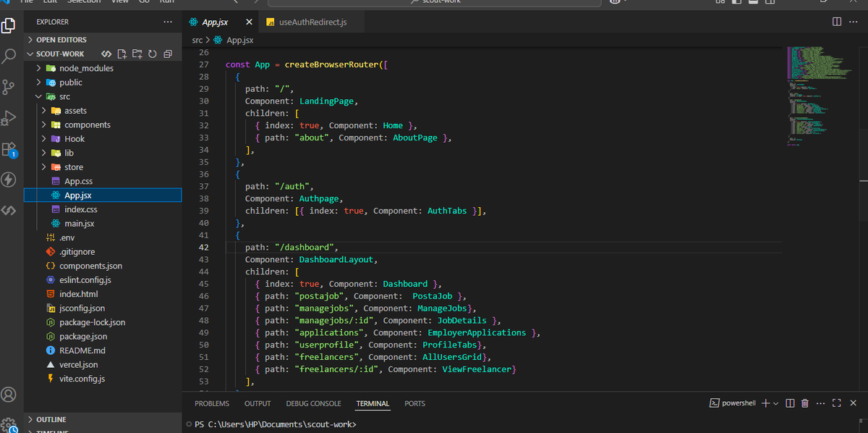This screenshot has width=868, height=433.
Task: Select the powershell terminal instance
Action: click(731, 403)
